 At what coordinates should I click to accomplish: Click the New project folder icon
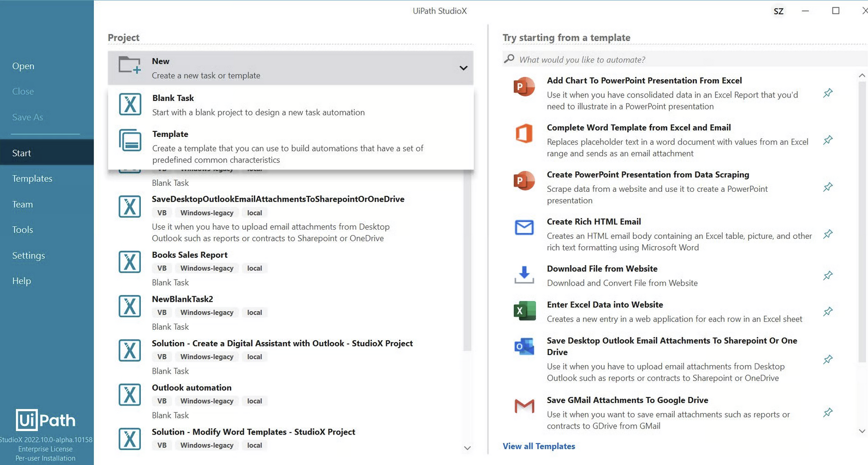pos(130,65)
